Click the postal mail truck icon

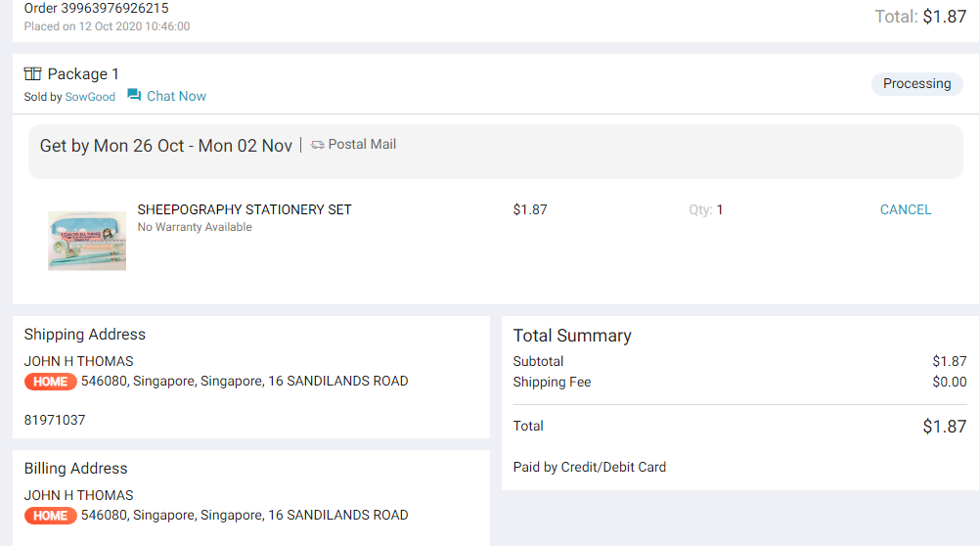(318, 145)
